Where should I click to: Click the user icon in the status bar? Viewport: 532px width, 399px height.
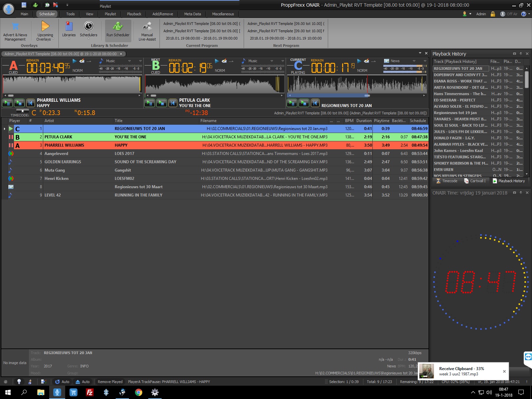(30, 382)
